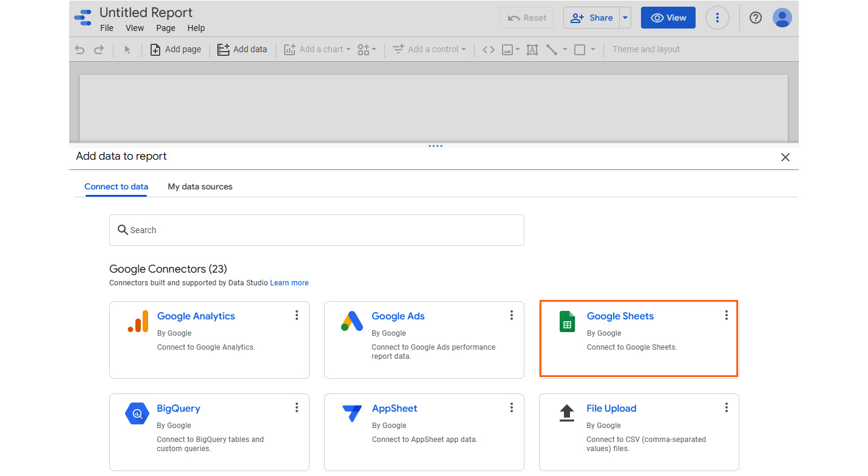Click the connector Search field
868x476 pixels.
point(317,230)
